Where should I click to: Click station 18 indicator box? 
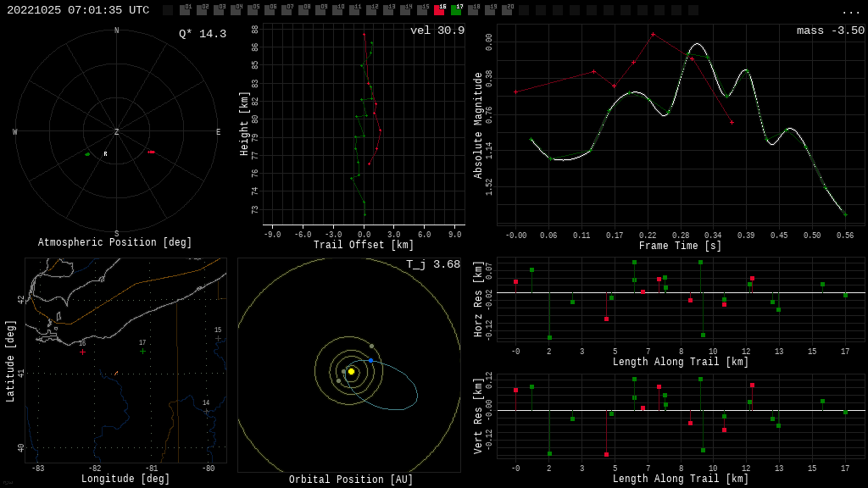[x=473, y=10]
